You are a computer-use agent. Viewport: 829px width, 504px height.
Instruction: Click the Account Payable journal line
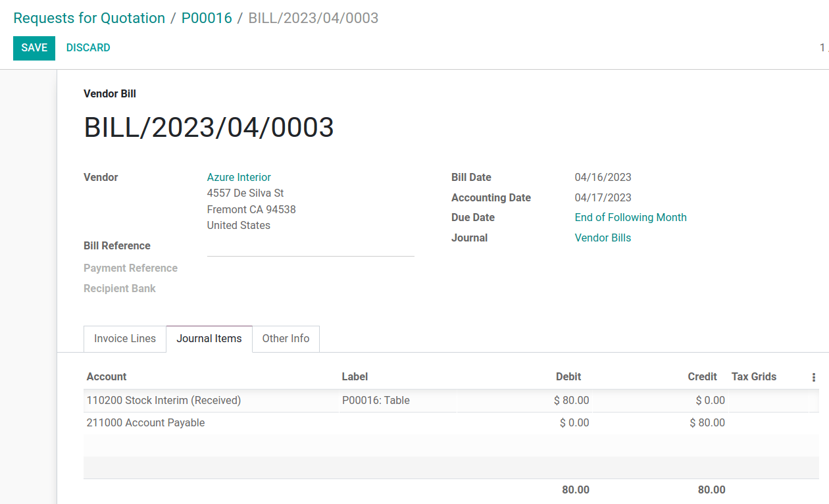145,422
